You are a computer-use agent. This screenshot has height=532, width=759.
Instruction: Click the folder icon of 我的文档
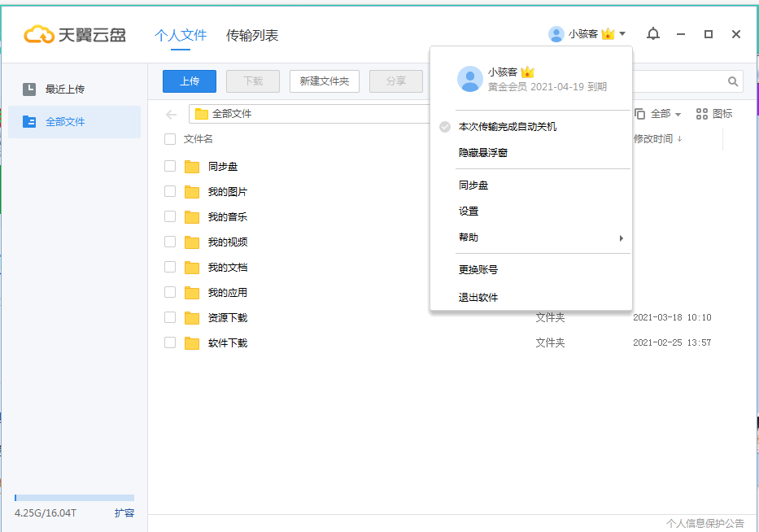pos(192,267)
